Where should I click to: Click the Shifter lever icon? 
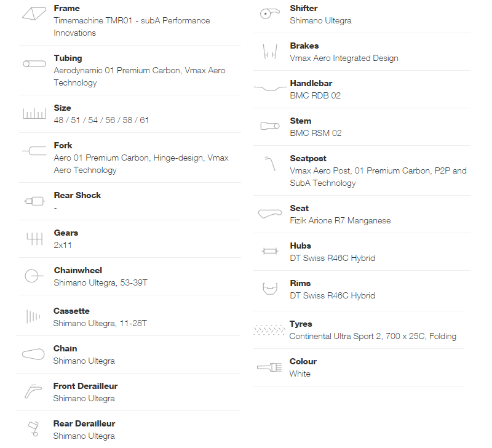tap(270, 14)
